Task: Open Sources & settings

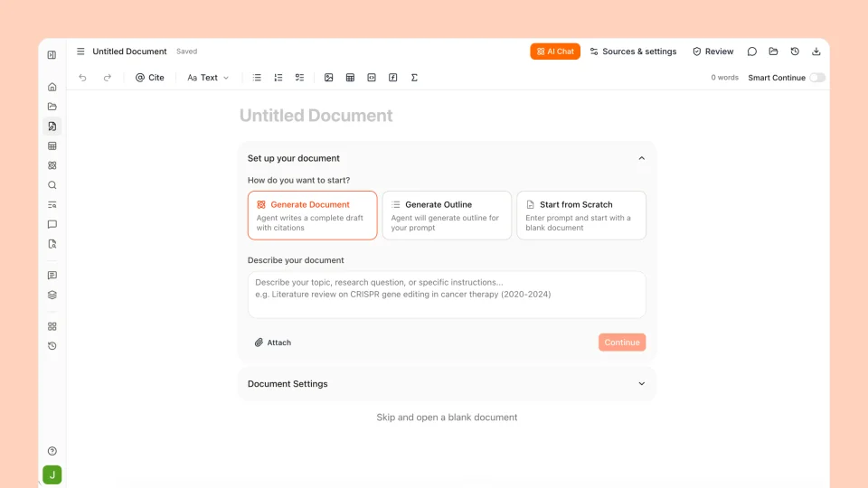Action: [x=633, y=52]
